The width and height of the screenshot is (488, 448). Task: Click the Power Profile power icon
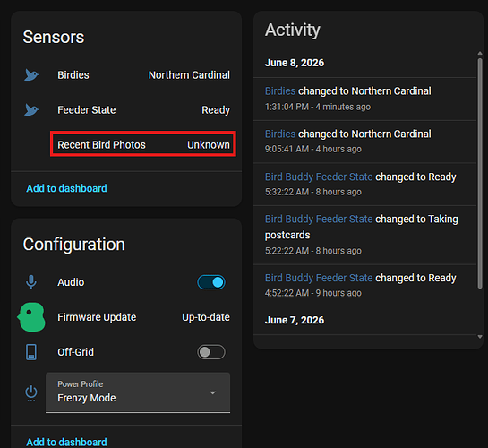(31, 393)
